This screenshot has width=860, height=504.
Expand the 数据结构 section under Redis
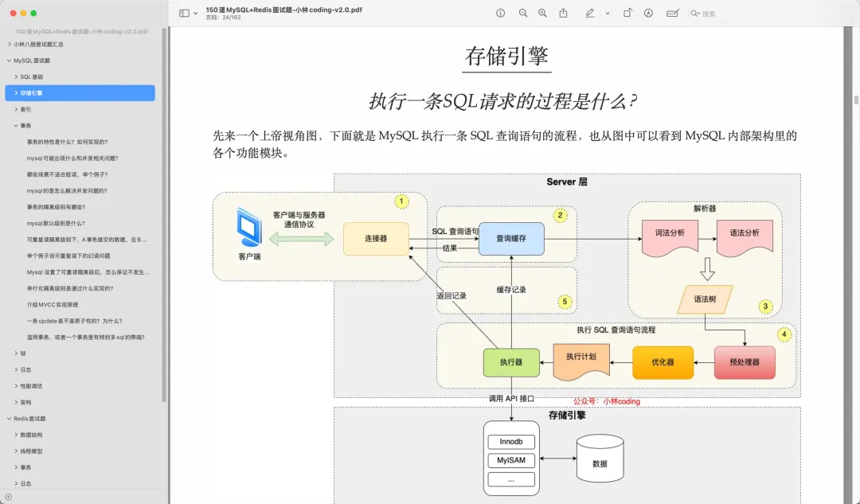point(16,435)
